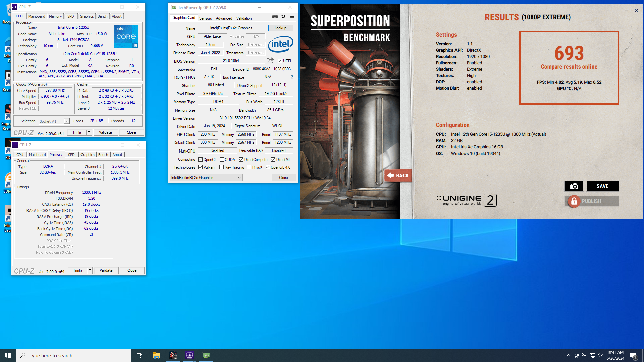644x362 pixels.
Task: Toggle UEFI checkbox
Action: 280,61
